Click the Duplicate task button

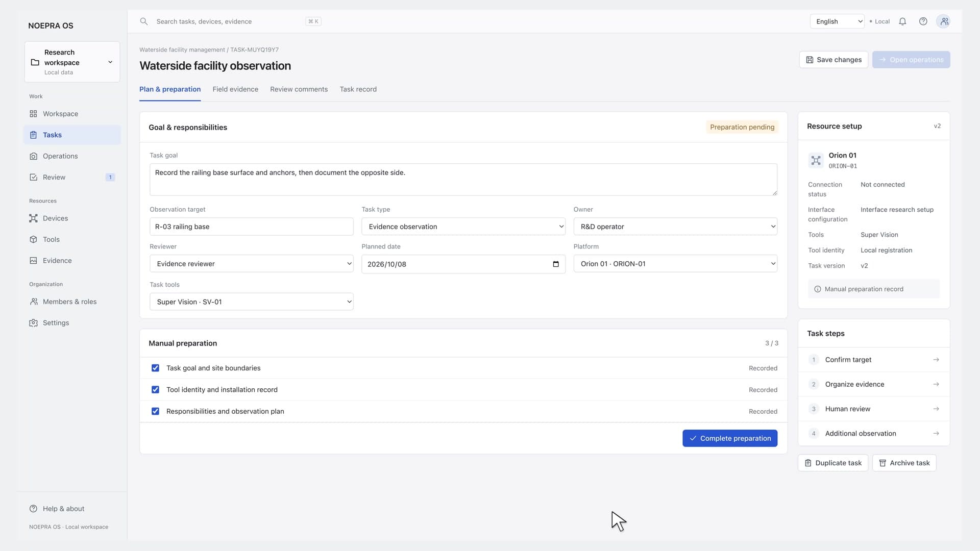(833, 463)
